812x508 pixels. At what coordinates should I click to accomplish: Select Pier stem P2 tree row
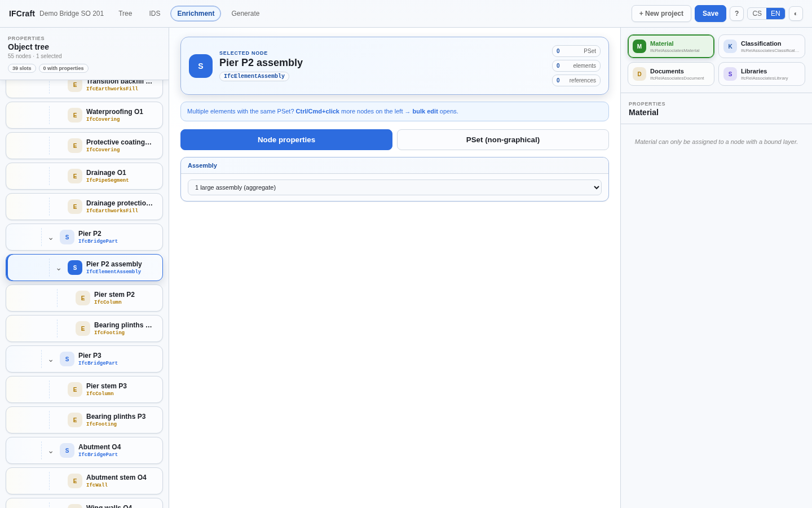coord(85,298)
